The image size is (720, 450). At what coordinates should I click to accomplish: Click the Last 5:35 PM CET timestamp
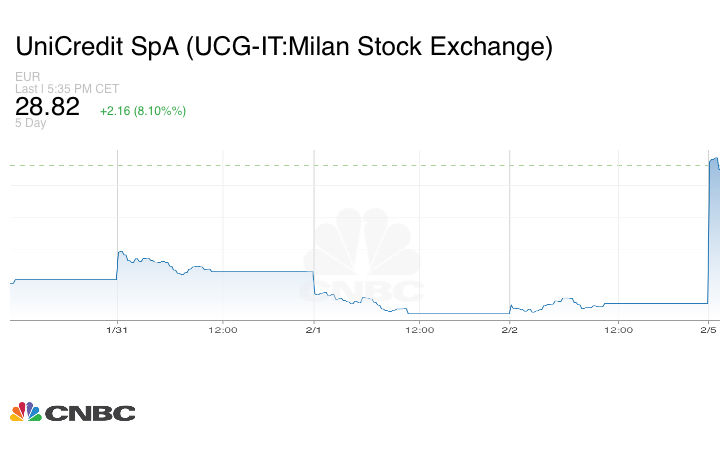(x=67, y=89)
